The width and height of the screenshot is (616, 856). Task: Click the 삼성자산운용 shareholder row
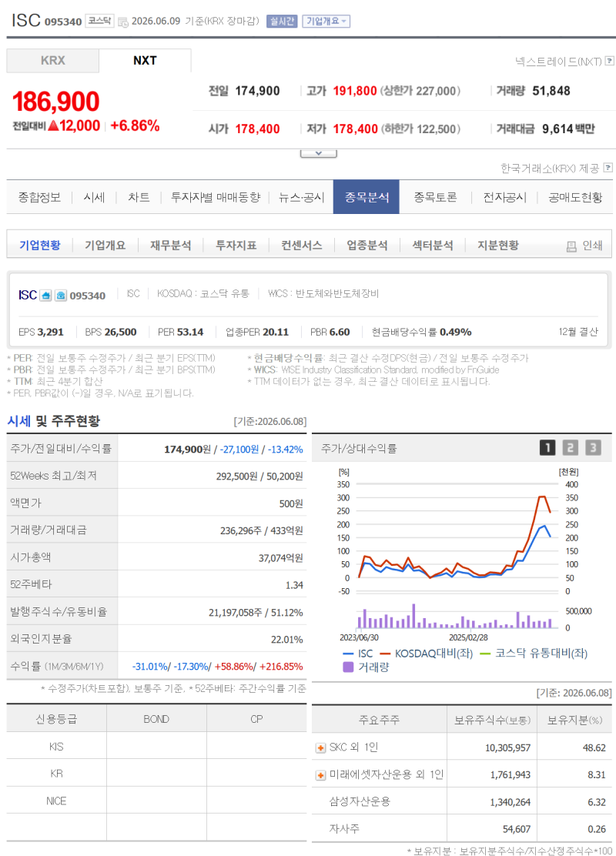[461, 801]
